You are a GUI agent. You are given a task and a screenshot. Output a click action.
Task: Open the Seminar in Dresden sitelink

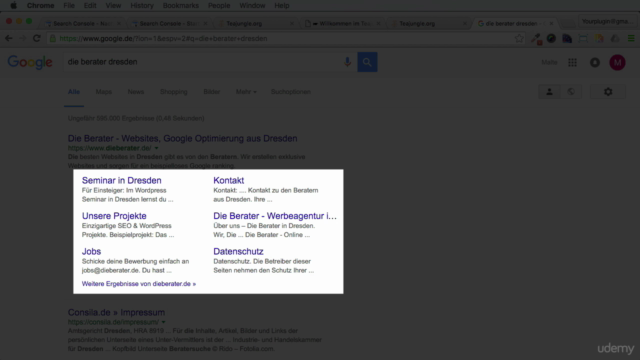point(122,180)
